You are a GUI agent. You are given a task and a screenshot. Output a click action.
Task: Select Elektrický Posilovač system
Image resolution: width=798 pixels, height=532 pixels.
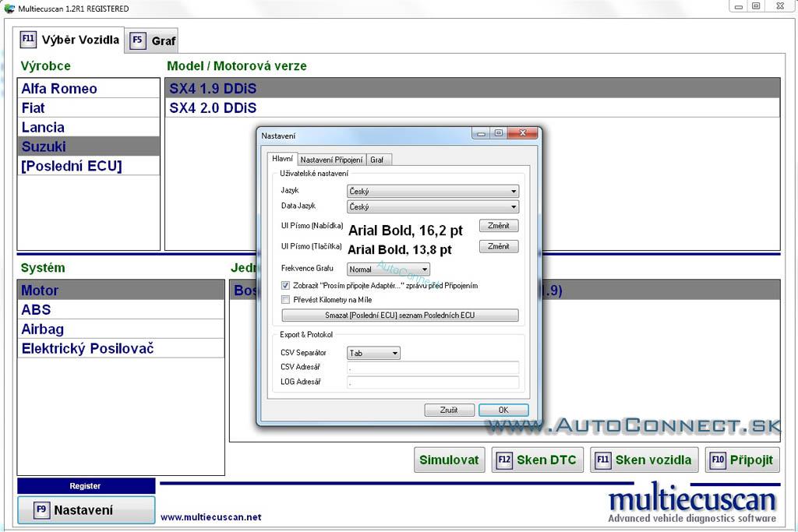point(121,348)
